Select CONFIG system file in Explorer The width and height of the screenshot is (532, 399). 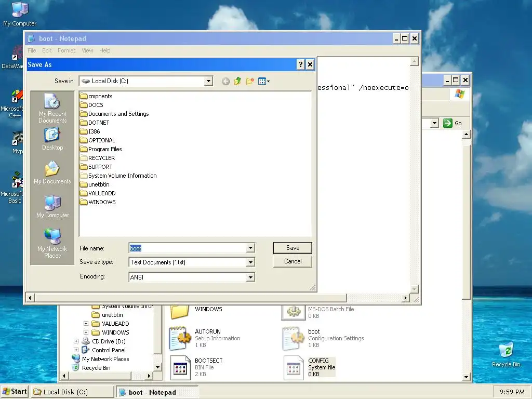click(x=310, y=367)
